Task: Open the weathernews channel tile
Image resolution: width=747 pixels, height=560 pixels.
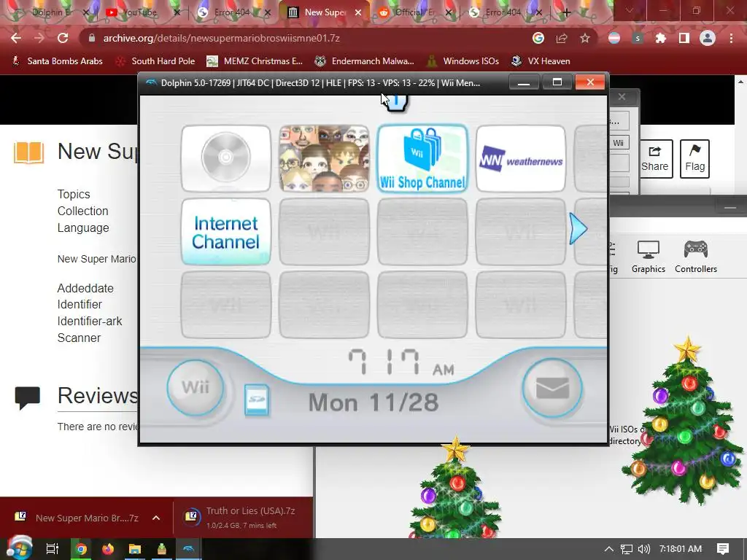Action: (521, 158)
